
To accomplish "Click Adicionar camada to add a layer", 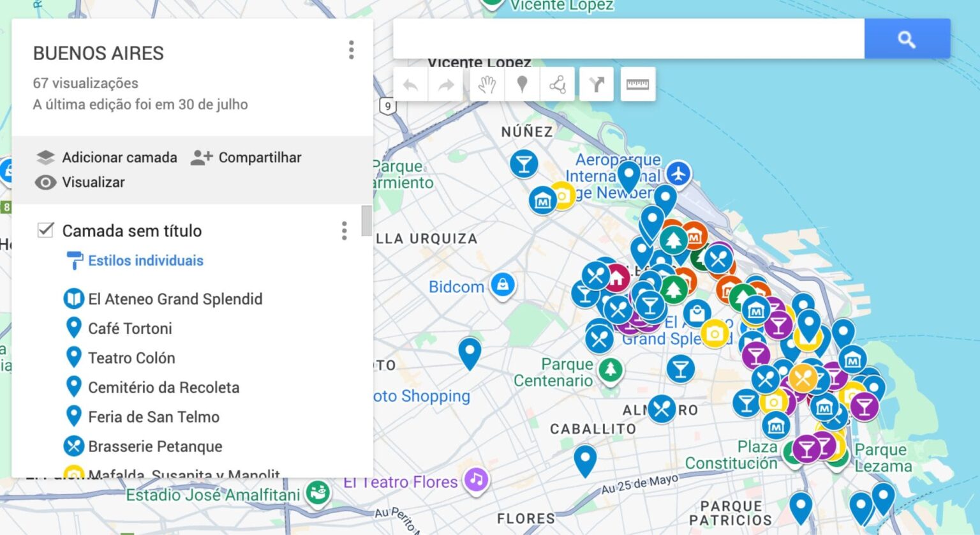I will click(x=119, y=157).
